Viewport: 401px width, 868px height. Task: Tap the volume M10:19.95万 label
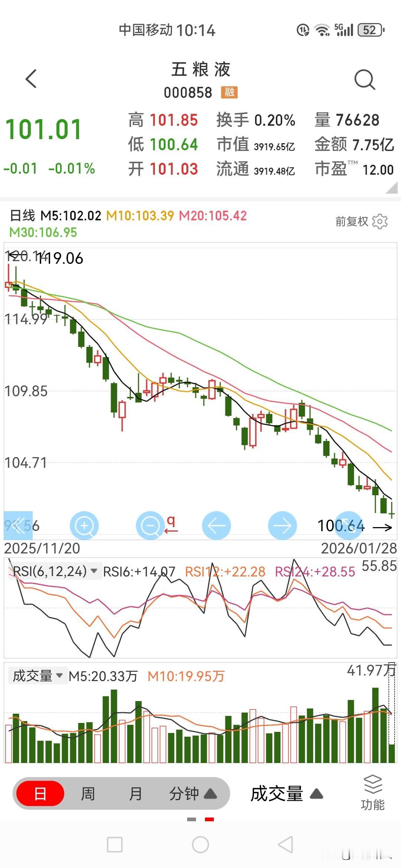coord(186,676)
